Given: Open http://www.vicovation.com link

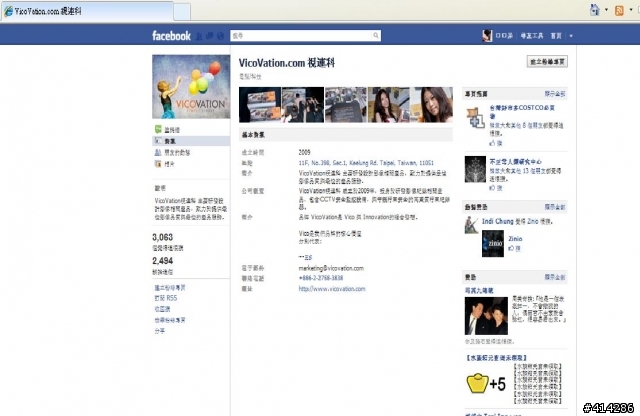Looking at the screenshot, I should pos(332,289).
